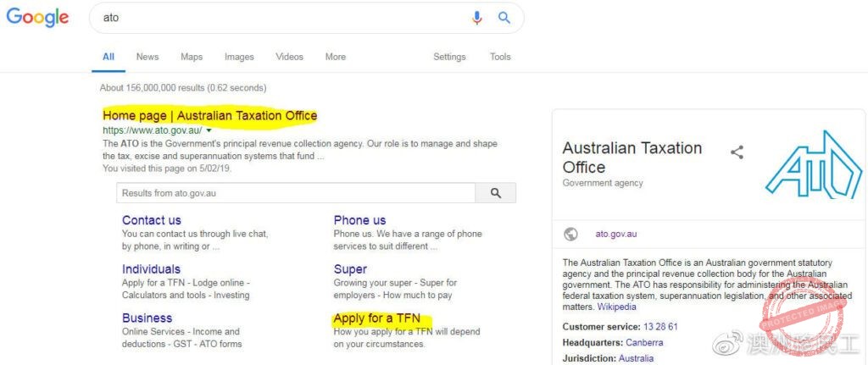Open the Tools button
868x365 pixels.
coord(500,57)
